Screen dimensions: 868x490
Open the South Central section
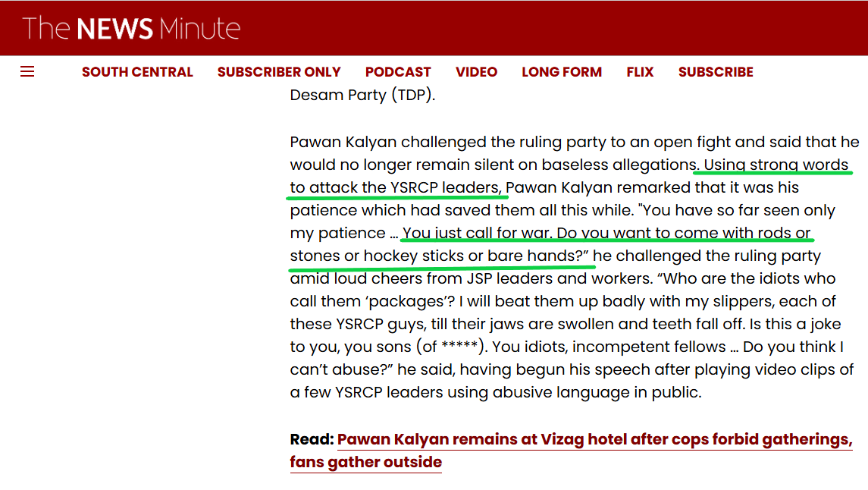click(x=137, y=72)
